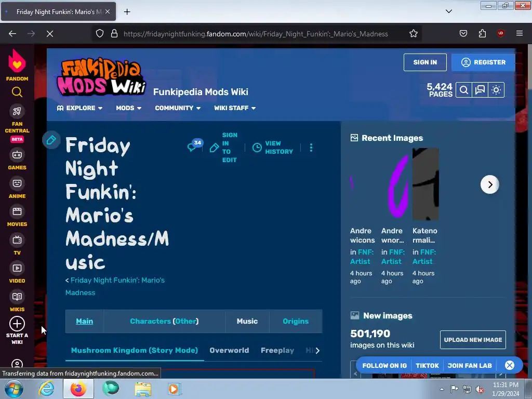
Task: Open a new browser tab
Action: 127,12
